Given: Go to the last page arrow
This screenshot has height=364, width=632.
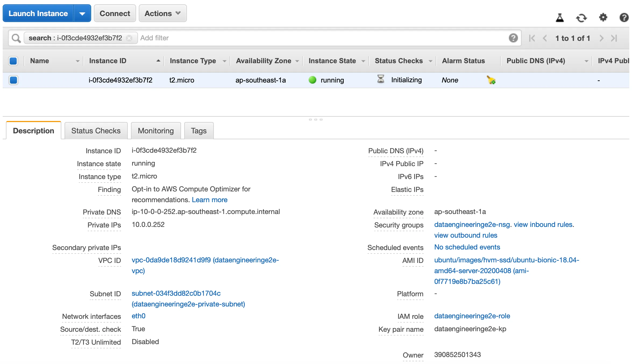Looking at the screenshot, I should pos(614,38).
